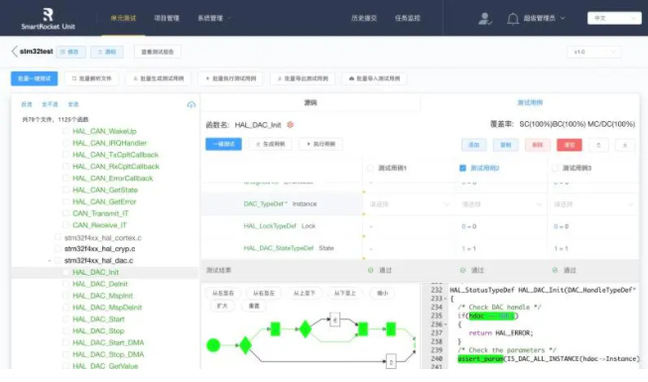648x382 pixels.
Task: Tick the checkbox next to HAL_DAC_Start
Action: pos(65,319)
